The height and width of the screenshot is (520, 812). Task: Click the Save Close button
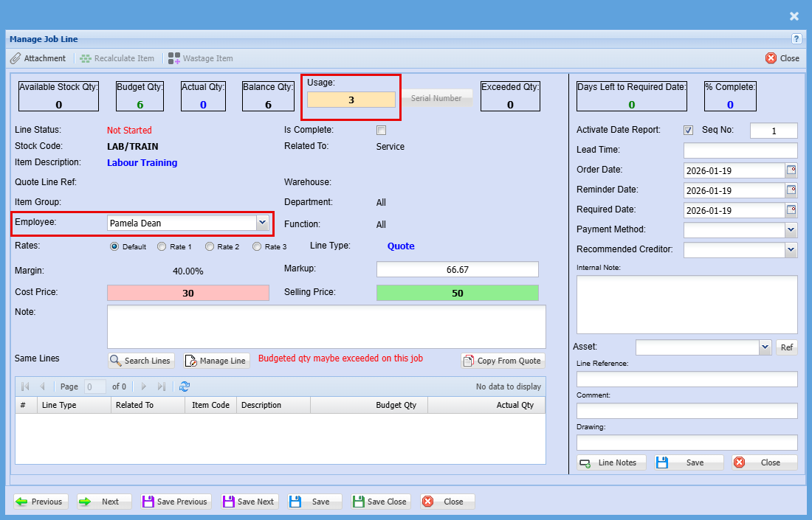pos(379,502)
